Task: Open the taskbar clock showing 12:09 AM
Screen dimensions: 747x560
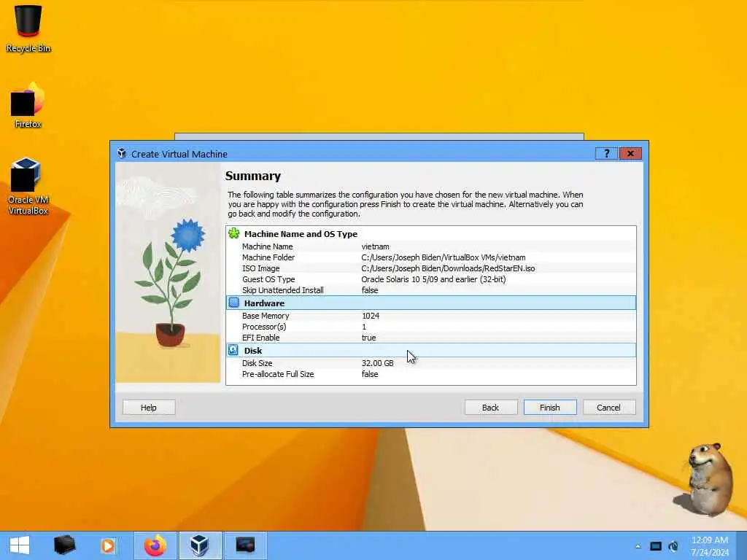Action: click(710, 546)
